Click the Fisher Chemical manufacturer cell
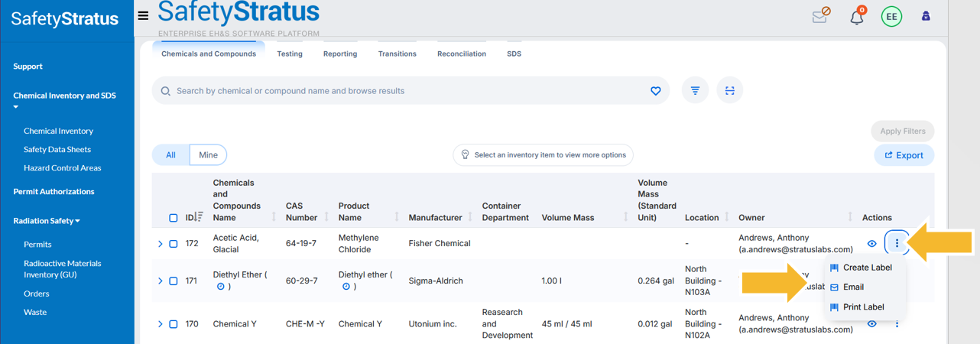 tap(440, 243)
